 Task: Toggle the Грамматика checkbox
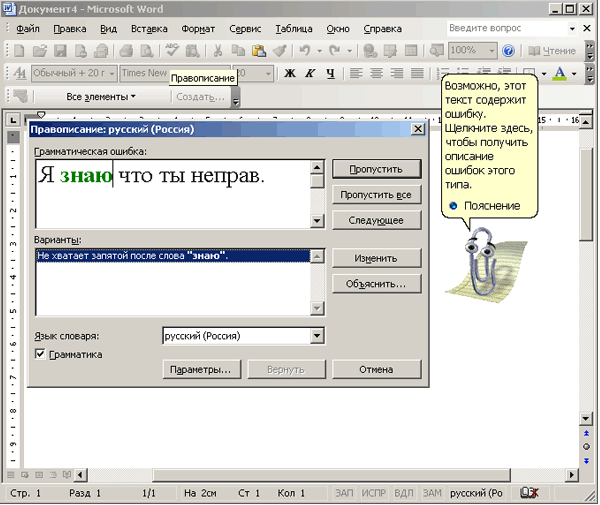(40, 354)
